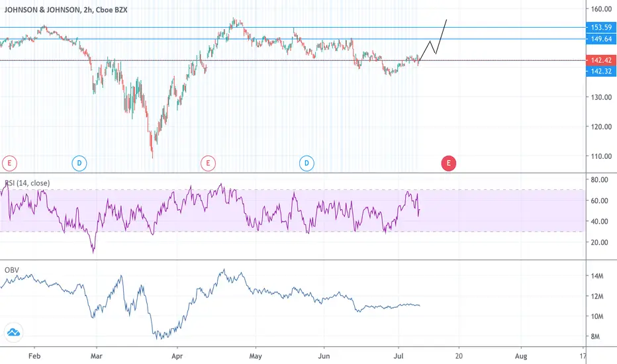Click the red 142.42 current price label
The image size is (617, 364).
[x=601, y=60]
